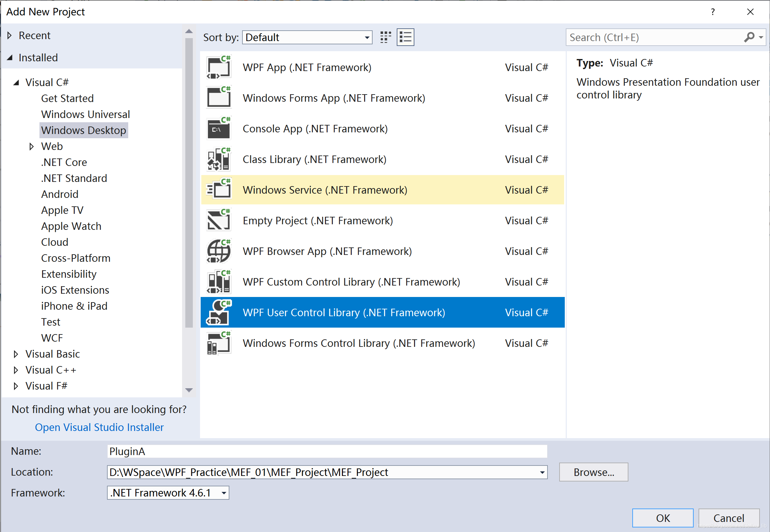
Task: Open the help question mark button
Action: (x=713, y=12)
